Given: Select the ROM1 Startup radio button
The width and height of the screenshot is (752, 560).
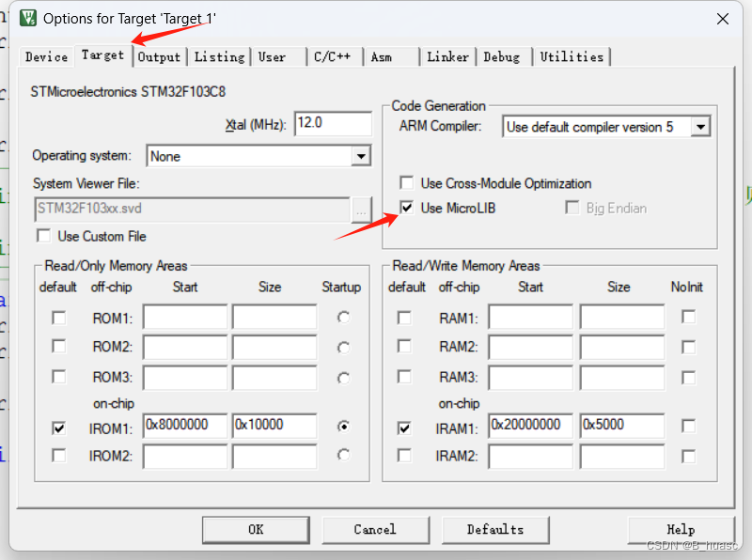Looking at the screenshot, I should 343,318.
